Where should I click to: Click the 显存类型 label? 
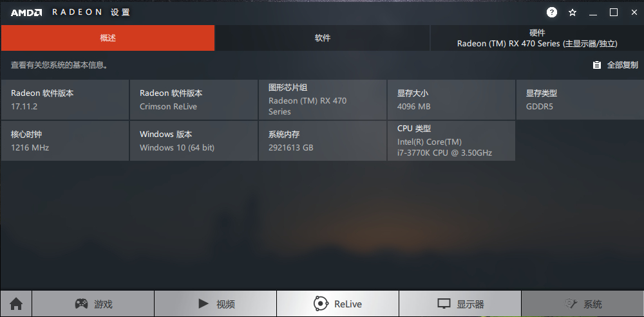(542, 93)
